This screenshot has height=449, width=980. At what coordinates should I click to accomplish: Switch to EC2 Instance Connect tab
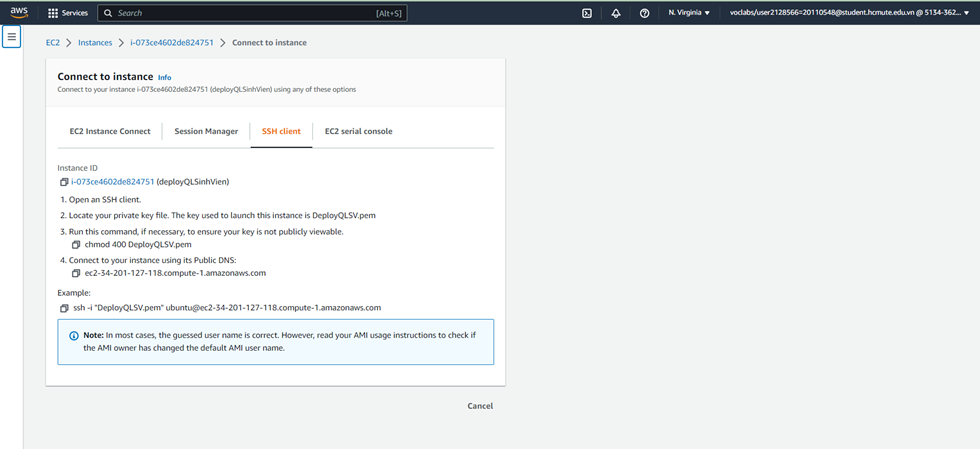coord(110,131)
